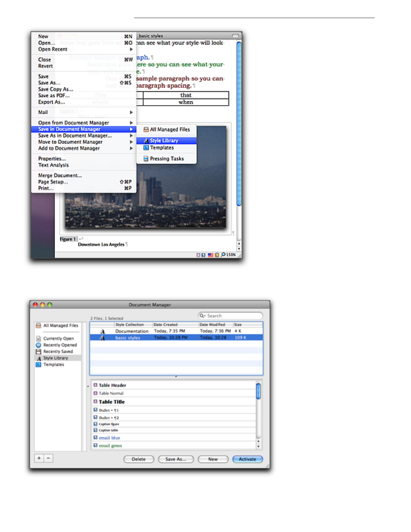Click the Templates submenu icon
411x532 pixels.
[x=146, y=148]
